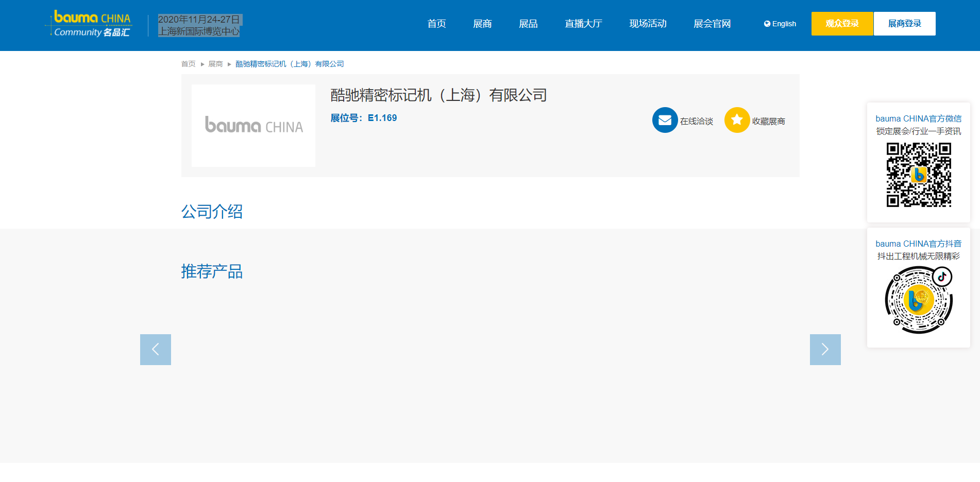Click the 在线洽谈 text label

(x=697, y=121)
